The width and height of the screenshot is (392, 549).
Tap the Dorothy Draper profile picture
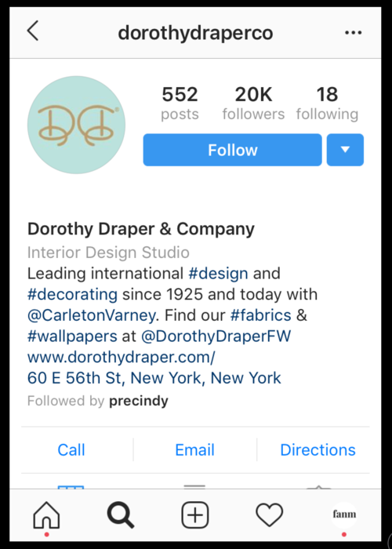pyautogui.click(x=76, y=125)
